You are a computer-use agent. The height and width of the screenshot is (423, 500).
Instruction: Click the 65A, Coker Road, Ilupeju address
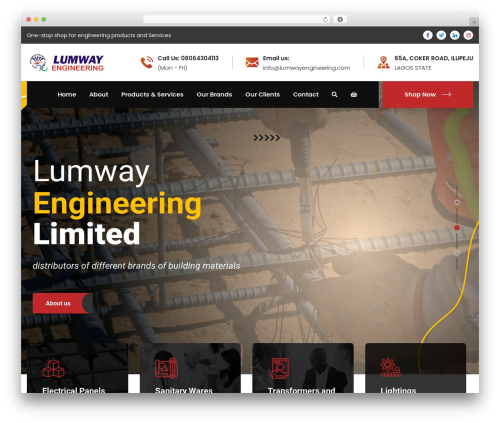[x=434, y=58]
